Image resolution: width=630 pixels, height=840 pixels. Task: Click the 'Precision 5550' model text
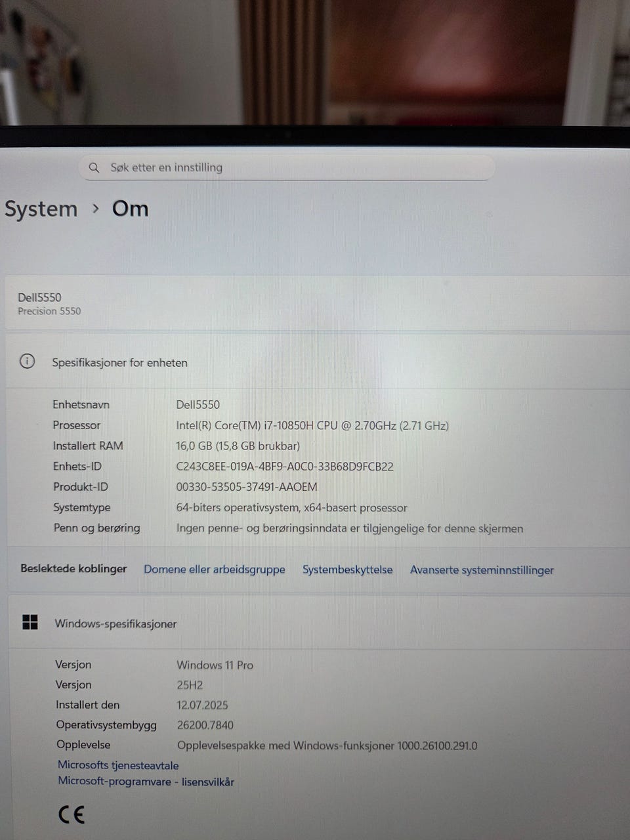click(49, 311)
